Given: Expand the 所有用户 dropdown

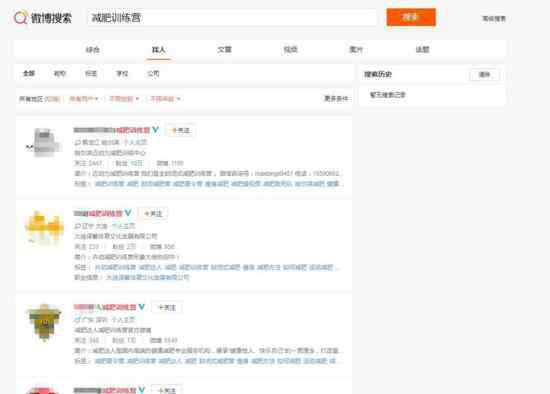Looking at the screenshot, I should 83,99.
